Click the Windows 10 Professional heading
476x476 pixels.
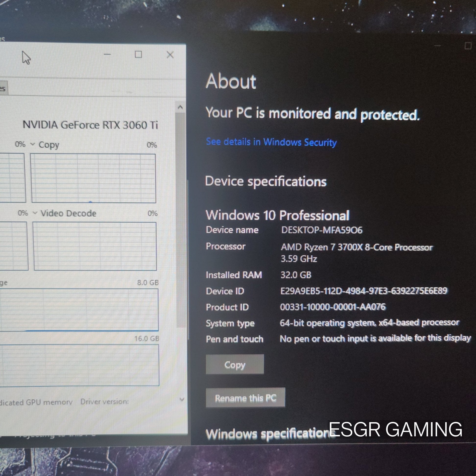coord(278,215)
